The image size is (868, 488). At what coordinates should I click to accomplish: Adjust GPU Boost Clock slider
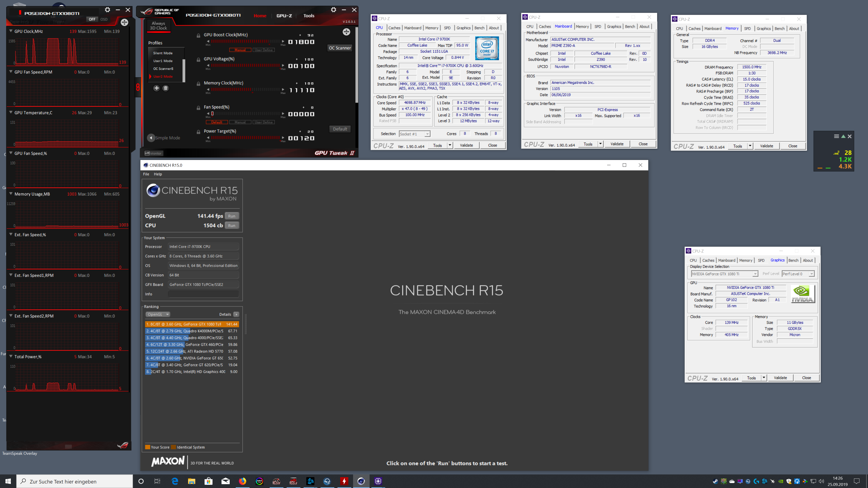[245, 41]
